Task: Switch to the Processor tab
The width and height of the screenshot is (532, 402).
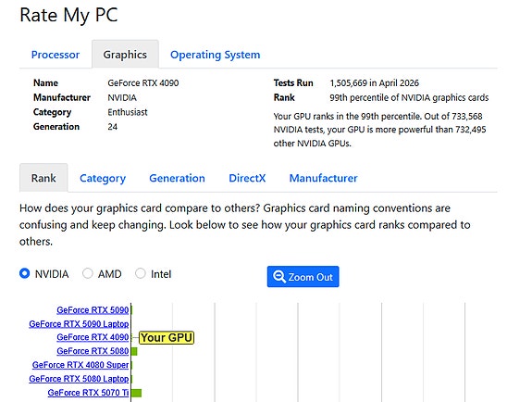Action: 56,55
